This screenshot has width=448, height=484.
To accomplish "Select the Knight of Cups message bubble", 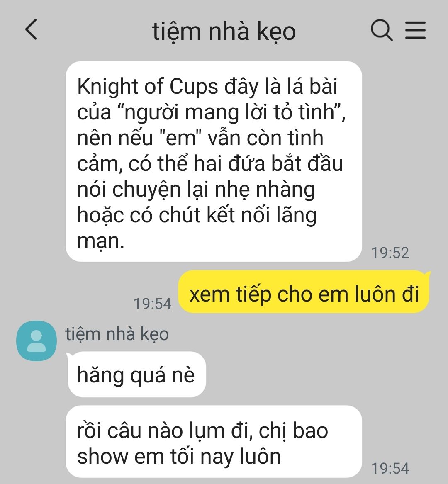I will coord(214,161).
